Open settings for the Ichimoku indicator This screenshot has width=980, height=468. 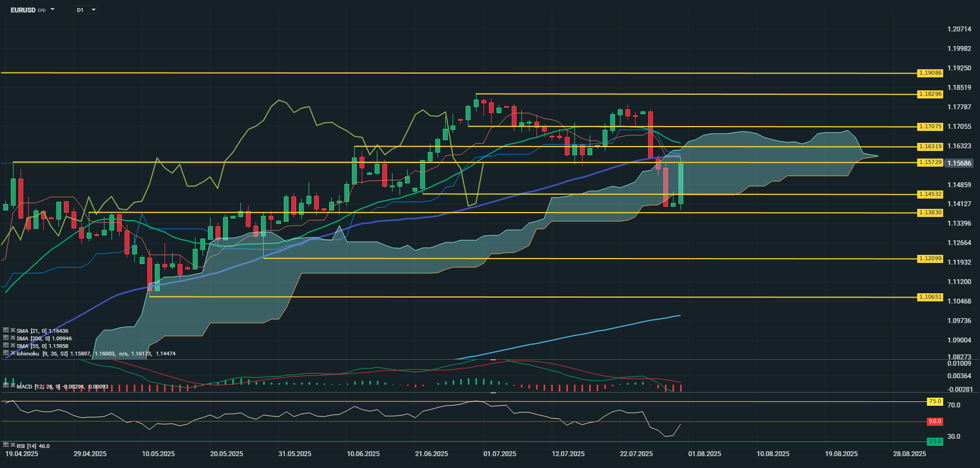click(x=5, y=353)
